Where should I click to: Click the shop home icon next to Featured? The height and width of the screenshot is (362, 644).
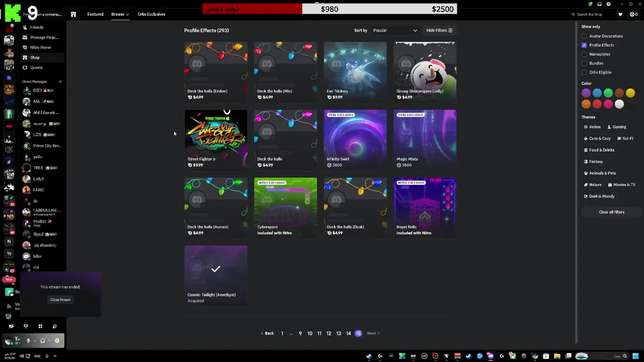pyautogui.click(x=73, y=15)
